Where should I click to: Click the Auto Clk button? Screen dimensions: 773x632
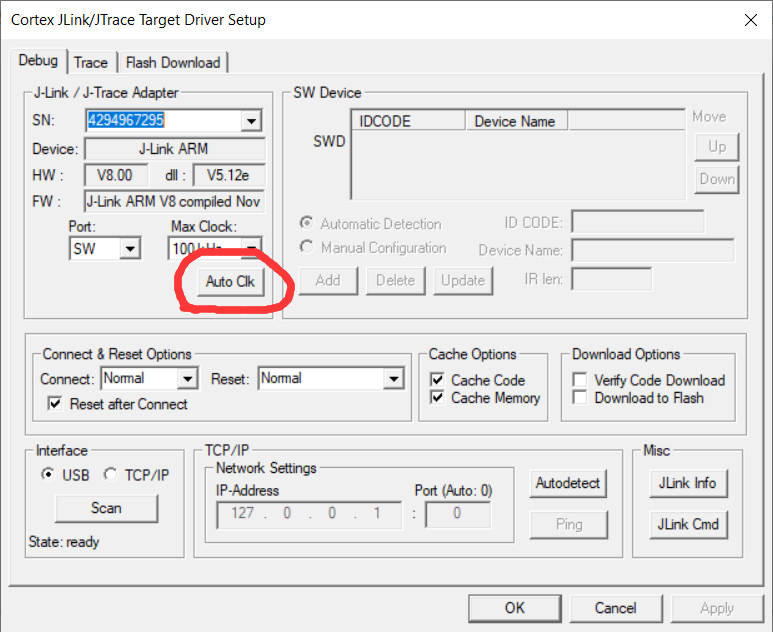click(x=230, y=281)
